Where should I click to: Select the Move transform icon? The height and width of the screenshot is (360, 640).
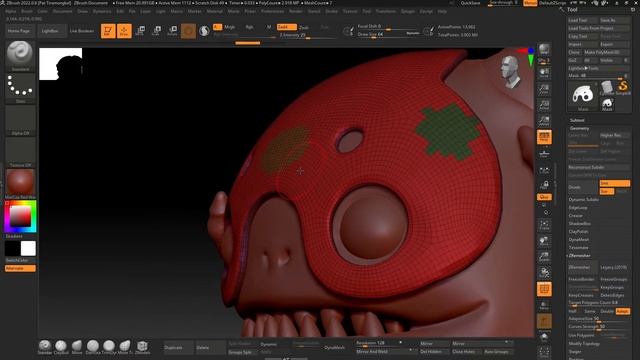[140, 31]
